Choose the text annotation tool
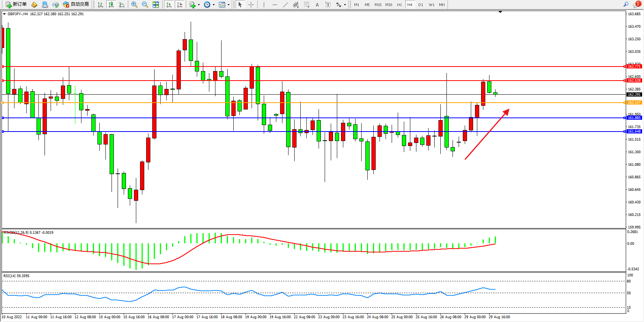 pos(317,5)
